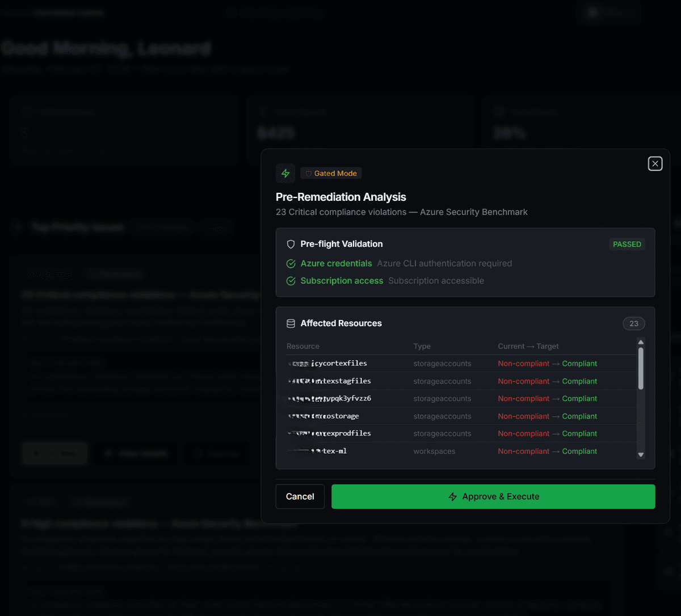Toggle the Gated Mode badge

[330, 173]
